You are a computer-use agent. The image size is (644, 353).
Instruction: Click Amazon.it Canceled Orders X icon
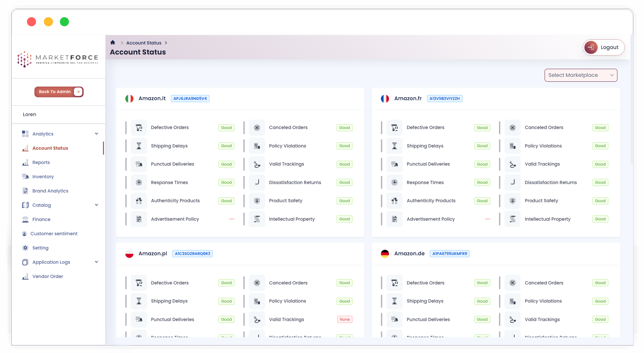tap(257, 128)
